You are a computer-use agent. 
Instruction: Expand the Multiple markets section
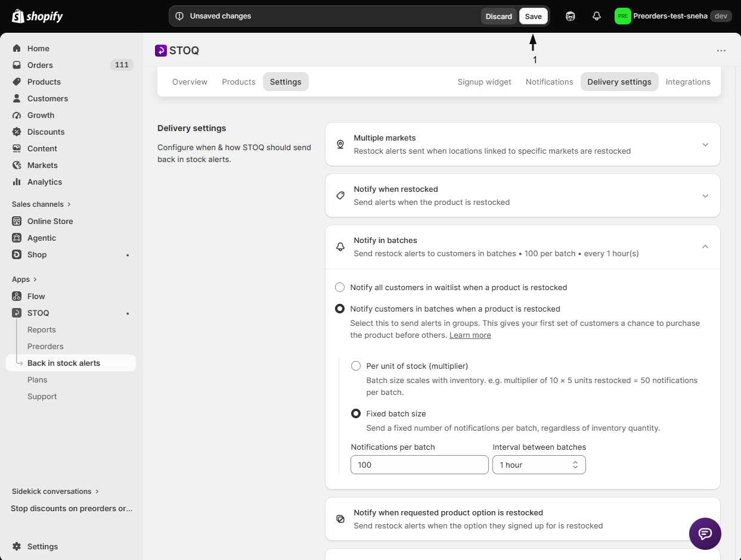point(705,145)
